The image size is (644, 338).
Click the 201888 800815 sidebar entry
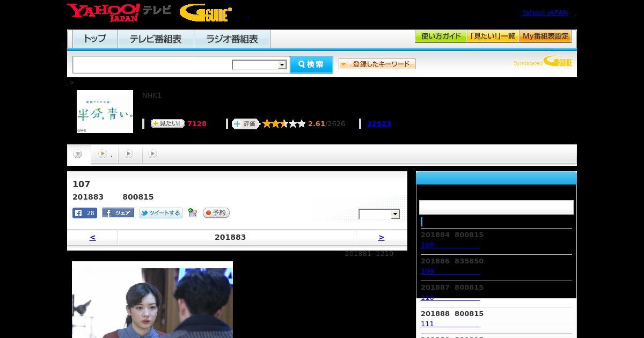[452, 314]
